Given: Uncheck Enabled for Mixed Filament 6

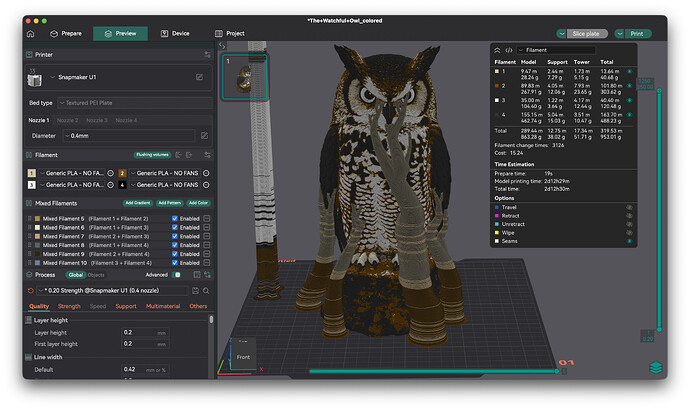Looking at the screenshot, I should point(175,228).
